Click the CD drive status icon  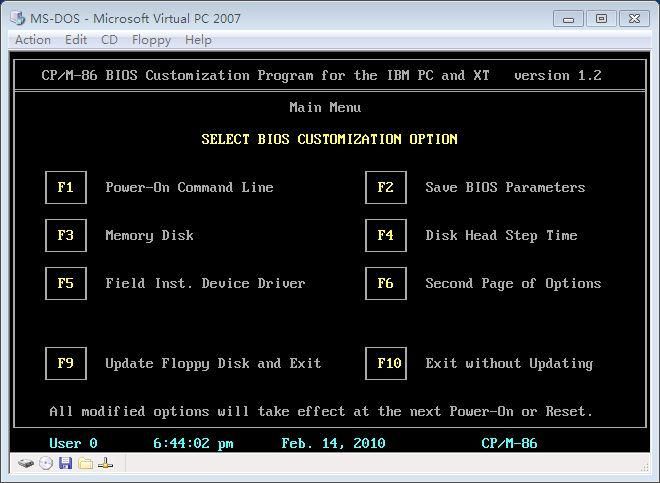coord(46,464)
